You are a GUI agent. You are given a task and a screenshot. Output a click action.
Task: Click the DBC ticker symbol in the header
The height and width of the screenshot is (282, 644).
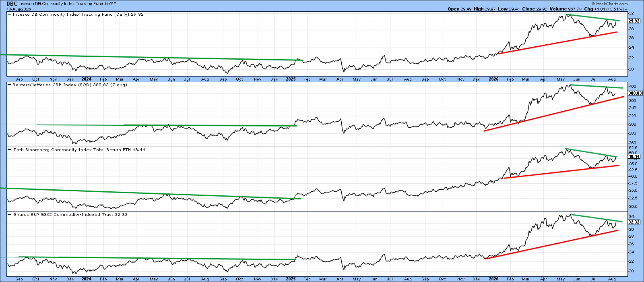pyautogui.click(x=12, y=4)
